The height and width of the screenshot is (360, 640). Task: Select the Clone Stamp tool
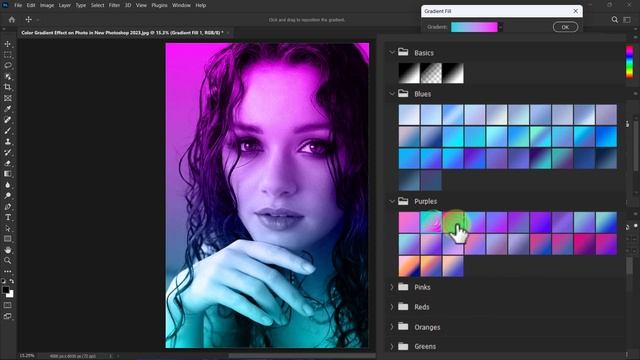[x=7, y=141]
